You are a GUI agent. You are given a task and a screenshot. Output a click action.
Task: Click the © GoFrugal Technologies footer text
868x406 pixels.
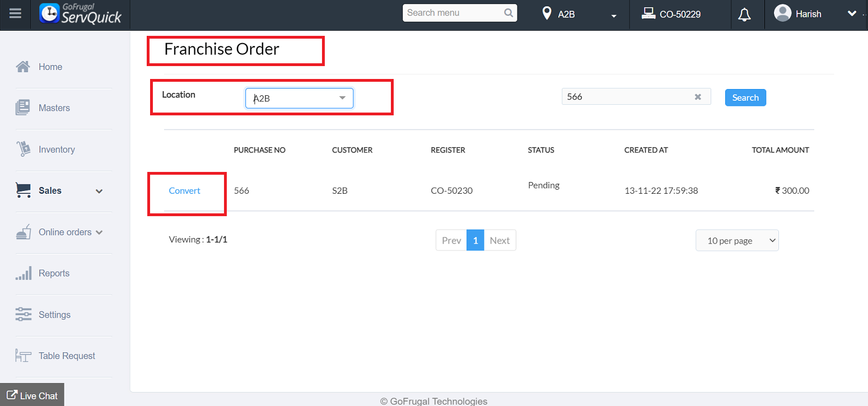coord(434,401)
